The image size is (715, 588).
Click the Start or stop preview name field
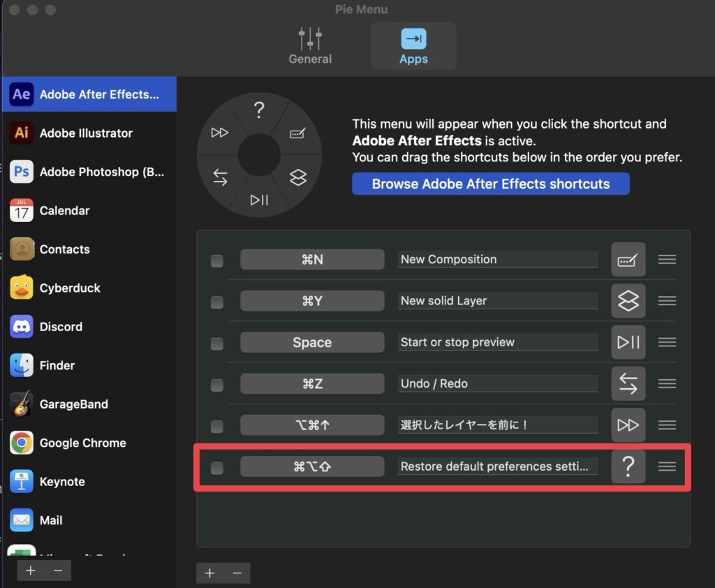coord(497,342)
